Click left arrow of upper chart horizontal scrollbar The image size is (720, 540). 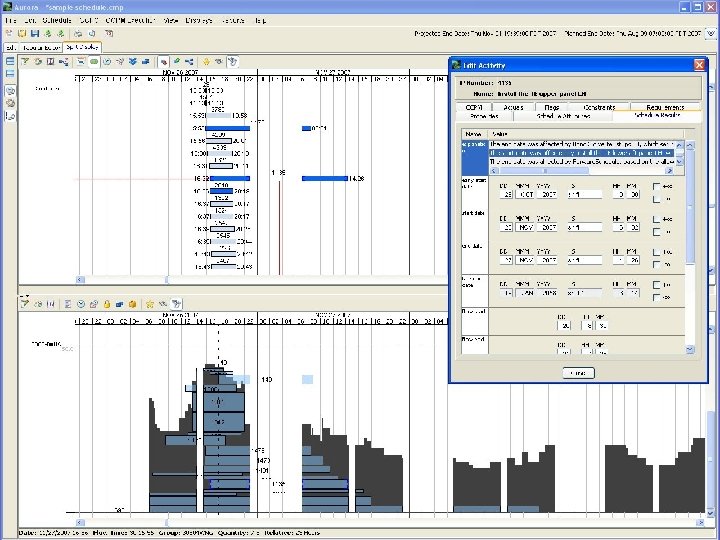[80, 279]
